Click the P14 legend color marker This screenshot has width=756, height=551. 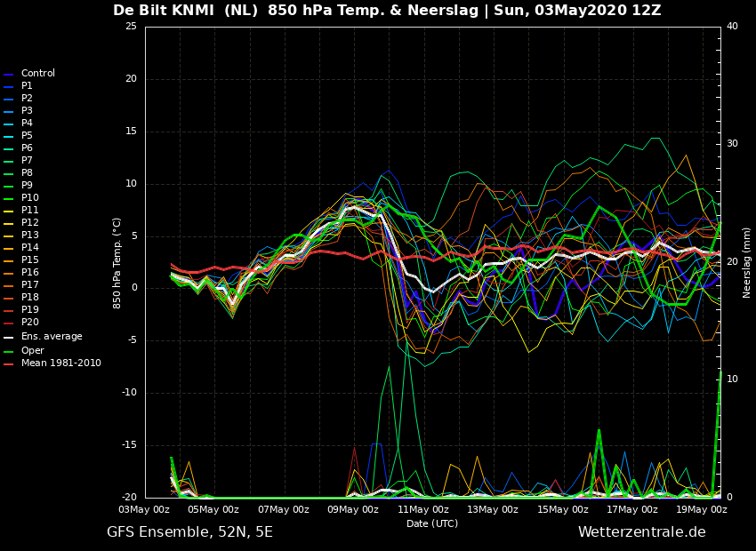[x=8, y=249]
